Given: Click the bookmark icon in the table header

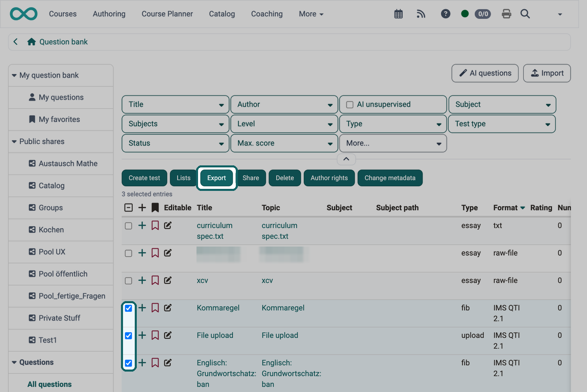Looking at the screenshot, I should [155, 207].
